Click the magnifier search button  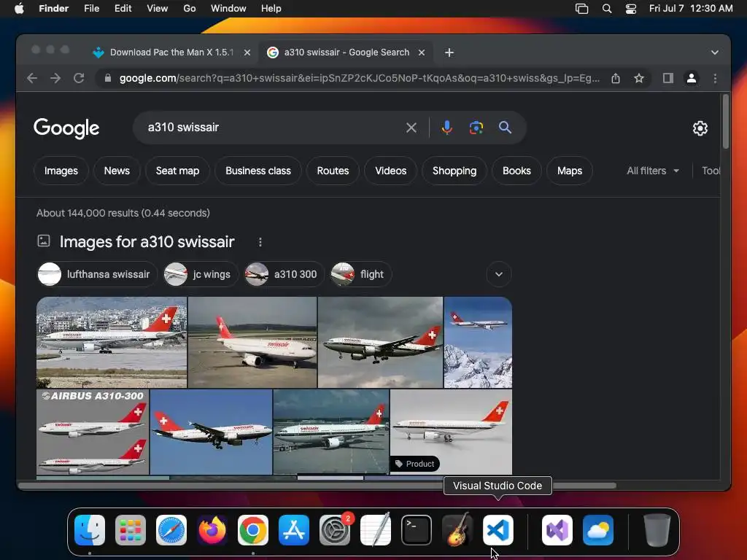(505, 128)
